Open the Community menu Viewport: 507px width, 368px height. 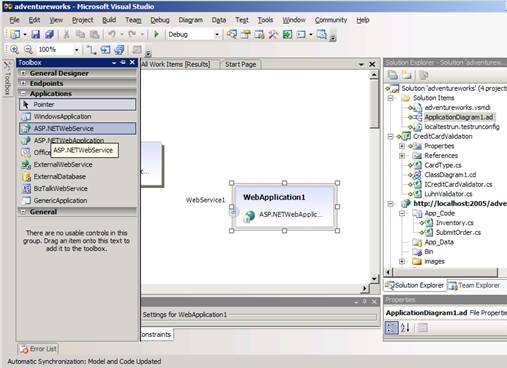[x=331, y=20]
